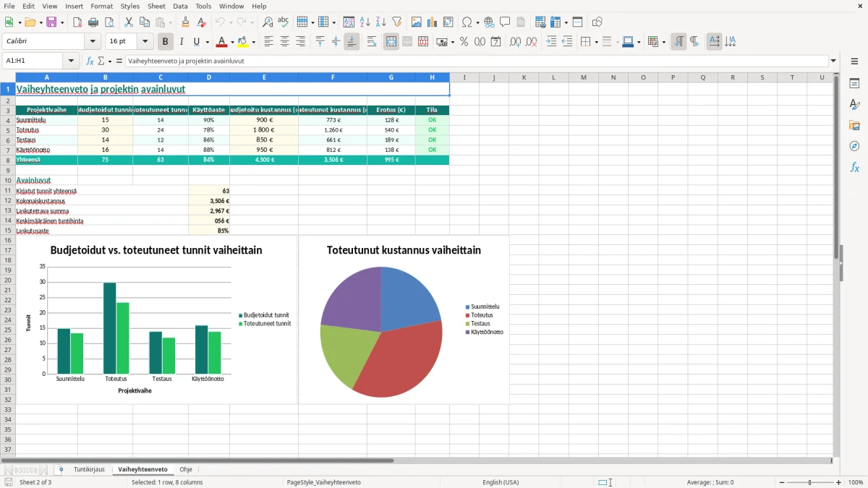
Task: Open the sidebar Gallery panel
Action: pyautogui.click(x=854, y=125)
